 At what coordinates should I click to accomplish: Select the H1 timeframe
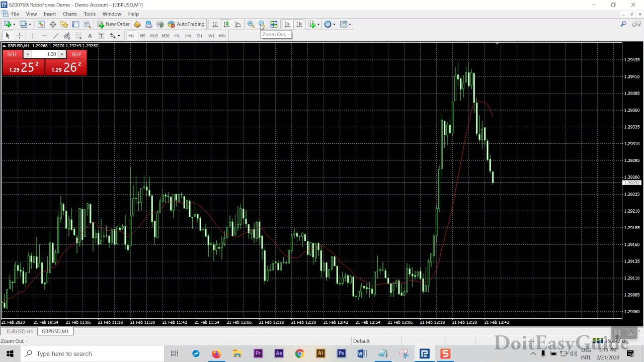[x=177, y=36]
